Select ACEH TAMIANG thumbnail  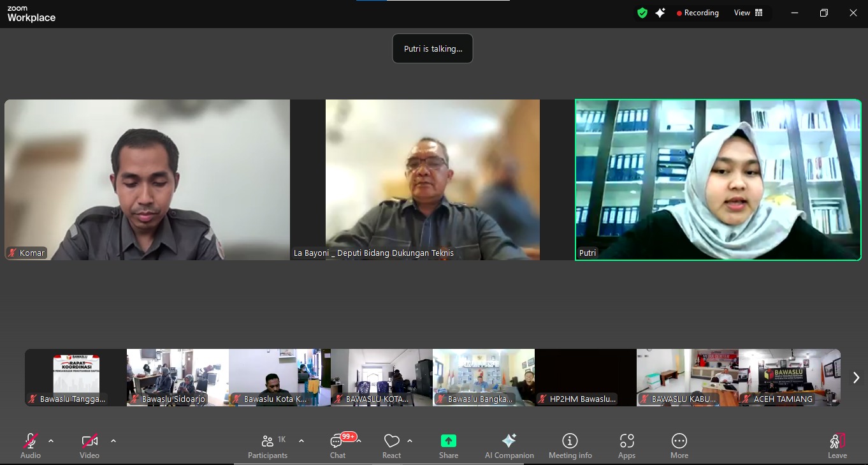(790, 378)
